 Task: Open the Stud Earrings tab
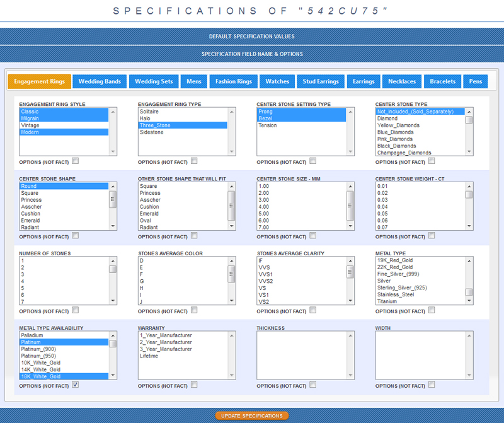pos(321,81)
